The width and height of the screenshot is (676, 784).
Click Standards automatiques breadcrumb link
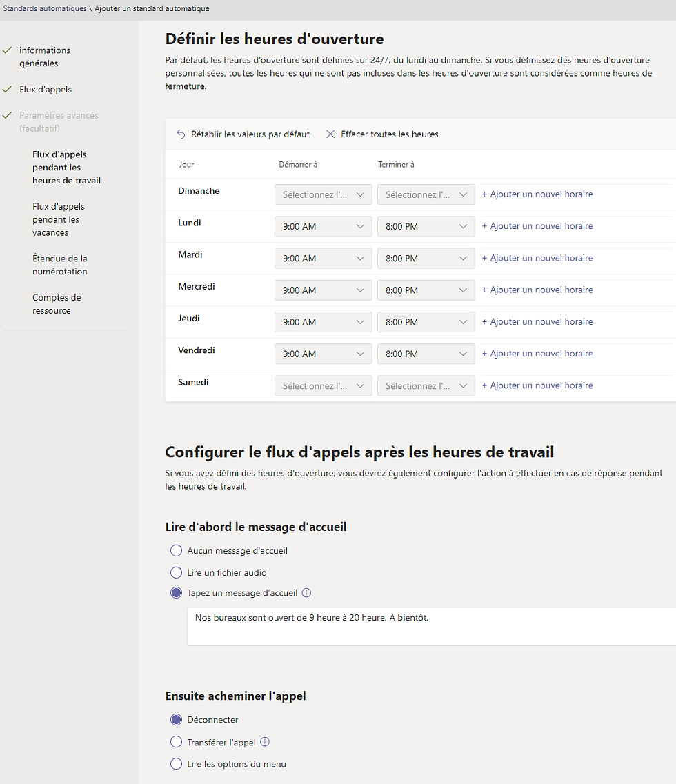tap(45, 8)
